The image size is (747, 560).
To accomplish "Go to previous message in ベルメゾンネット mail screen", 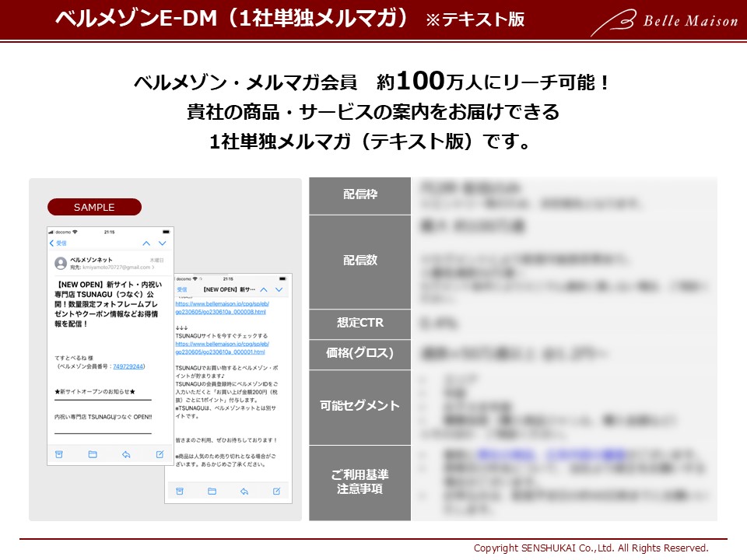I will coord(146,243).
